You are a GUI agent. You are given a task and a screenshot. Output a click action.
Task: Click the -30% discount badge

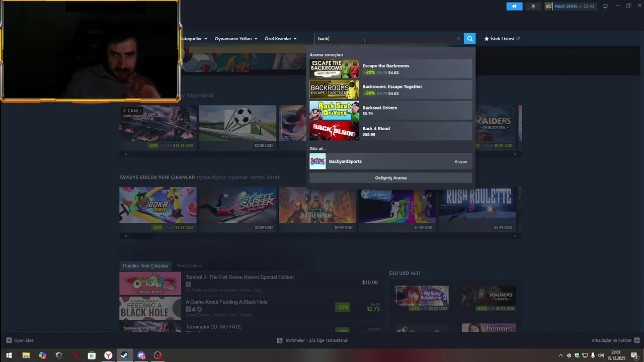point(342,307)
